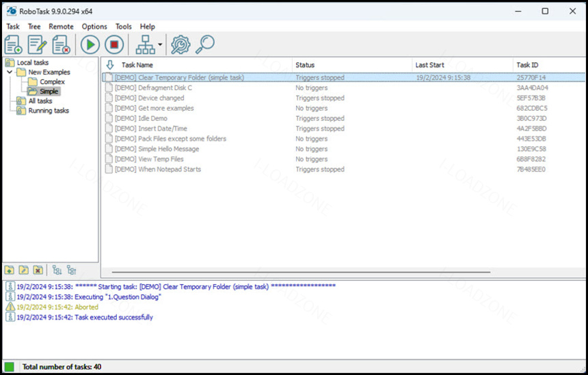The image size is (588, 375).
Task: Sort by Task ID column header
Action: tap(527, 65)
